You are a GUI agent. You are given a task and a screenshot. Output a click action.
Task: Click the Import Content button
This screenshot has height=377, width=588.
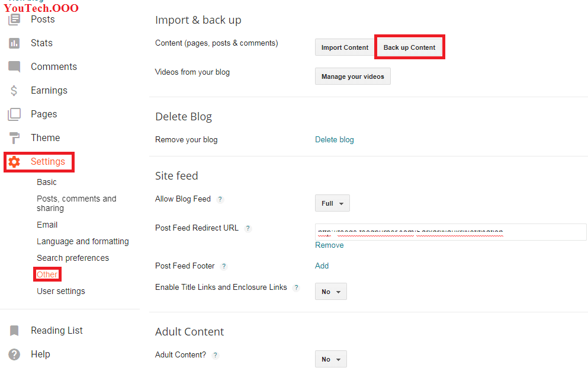(345, 47)
